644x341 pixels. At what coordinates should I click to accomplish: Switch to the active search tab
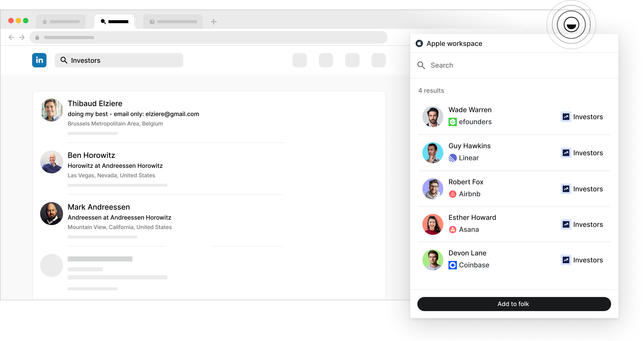[x=114, y=22]
